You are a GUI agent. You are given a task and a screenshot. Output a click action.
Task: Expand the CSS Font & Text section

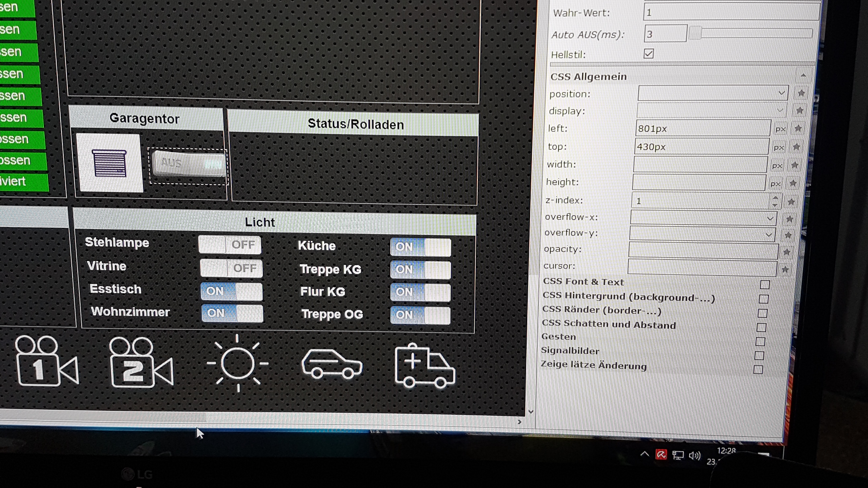coord(764,285)
